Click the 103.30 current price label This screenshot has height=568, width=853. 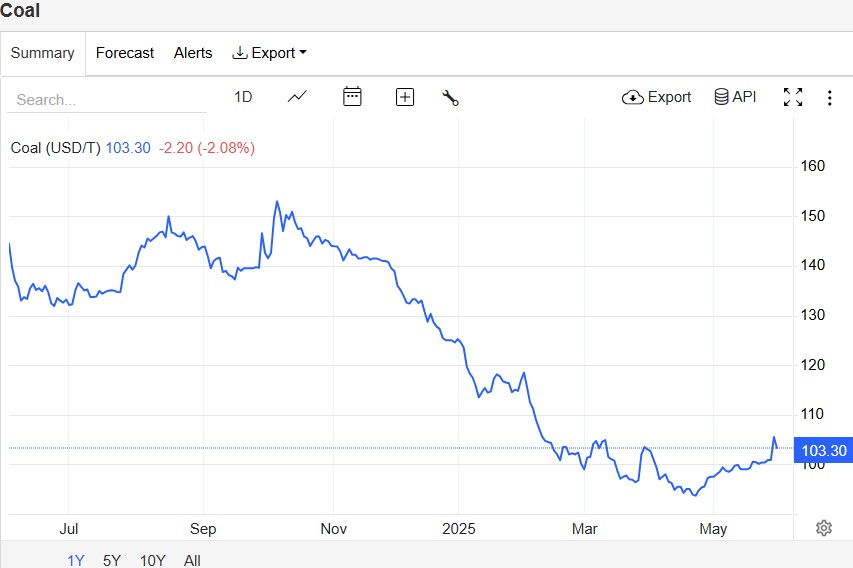click(824, 451)
